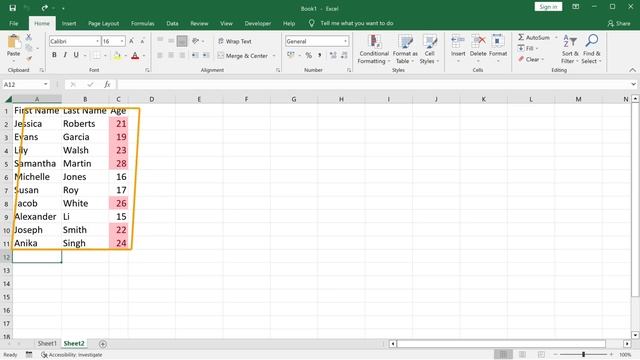Click the Decrease Decimal icon

344,55
